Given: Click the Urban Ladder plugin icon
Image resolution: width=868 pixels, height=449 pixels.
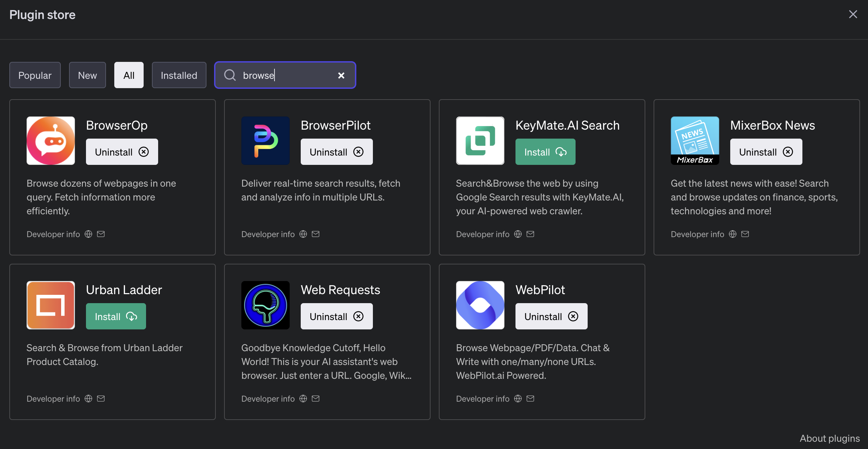Looking at the screenshot, I should coord(50,305).
